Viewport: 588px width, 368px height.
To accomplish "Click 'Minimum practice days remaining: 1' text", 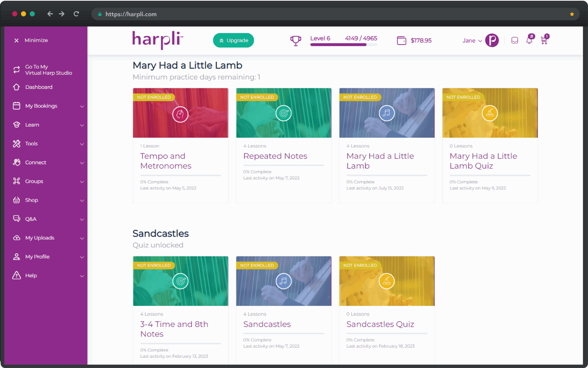I will coord(196,77).
